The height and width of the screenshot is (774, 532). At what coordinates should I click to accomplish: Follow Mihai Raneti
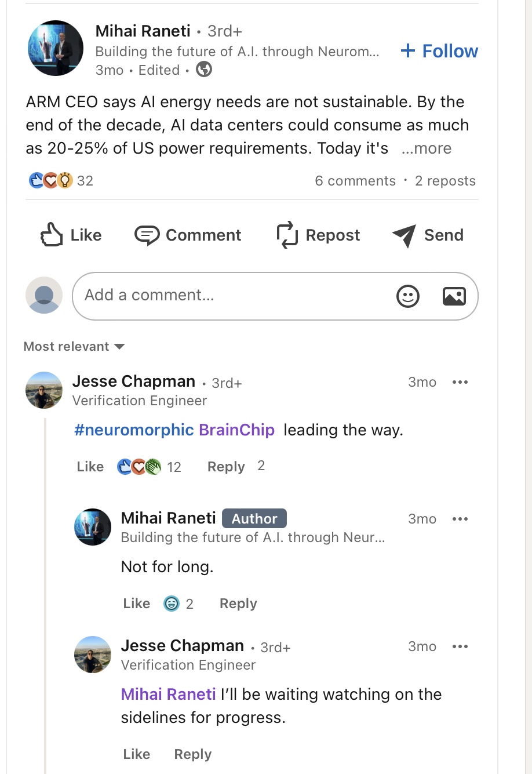[x=439, y=51]
